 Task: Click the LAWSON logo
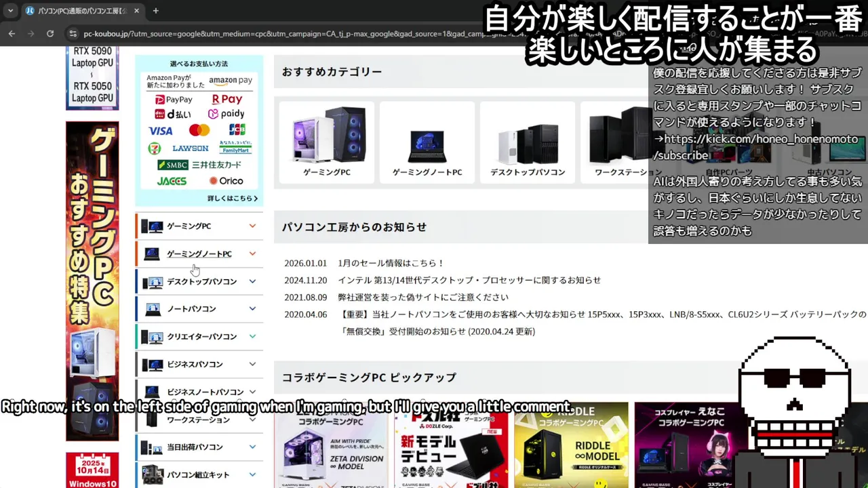tap(191, 148)
